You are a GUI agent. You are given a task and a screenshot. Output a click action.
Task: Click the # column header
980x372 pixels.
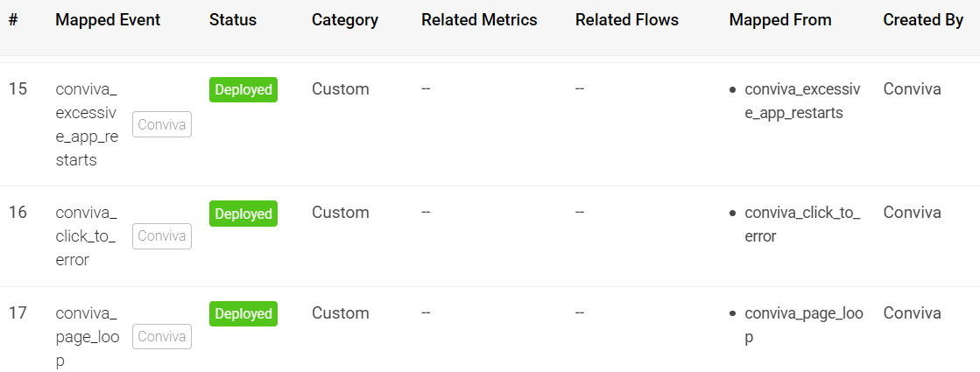(x=13, y=20)
